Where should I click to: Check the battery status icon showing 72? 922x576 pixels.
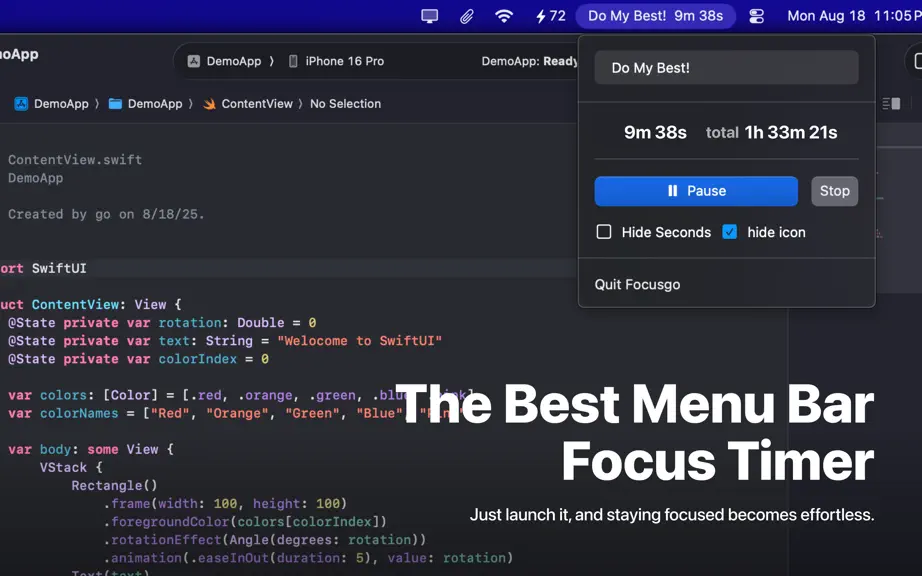pos(550,16)
